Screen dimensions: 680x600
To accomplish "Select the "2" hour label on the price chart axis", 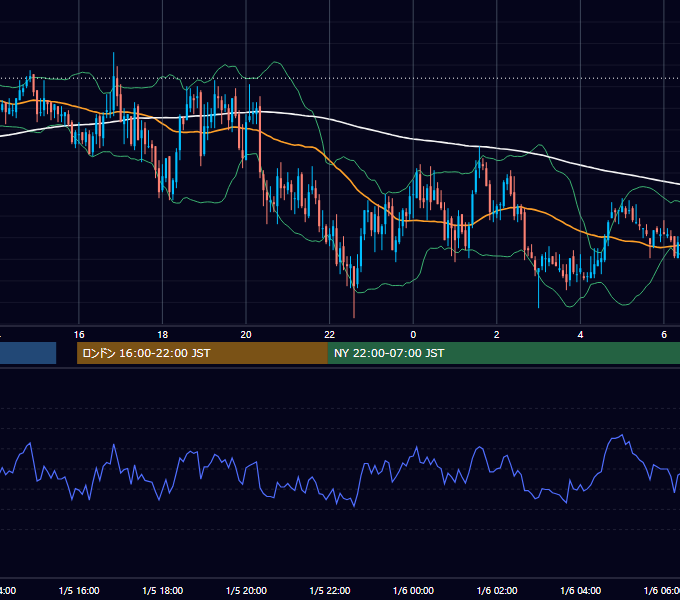I will [x=497, y=335].
